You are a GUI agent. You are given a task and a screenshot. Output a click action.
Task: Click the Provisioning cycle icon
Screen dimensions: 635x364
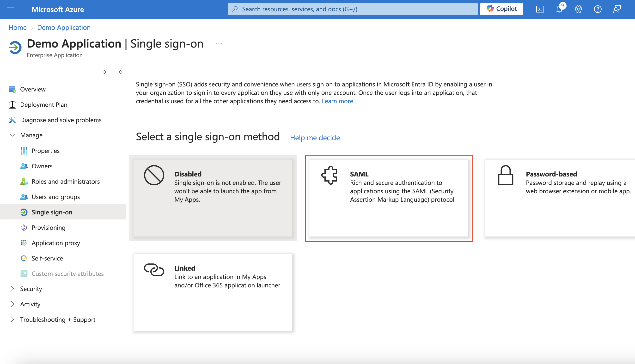tap(24, 228)
